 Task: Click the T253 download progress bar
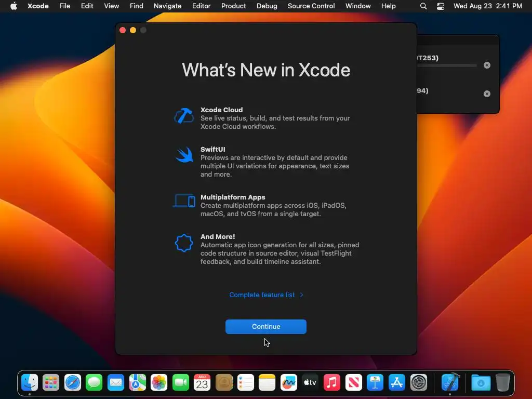(447, 65)
